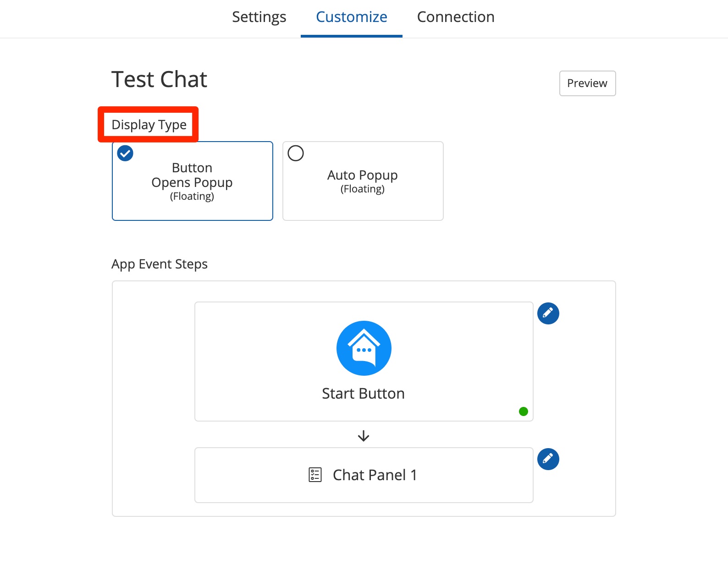Screen dimensions: 728x581
Task: Click the Start Button label text
Action: click(x=363, y=394)
